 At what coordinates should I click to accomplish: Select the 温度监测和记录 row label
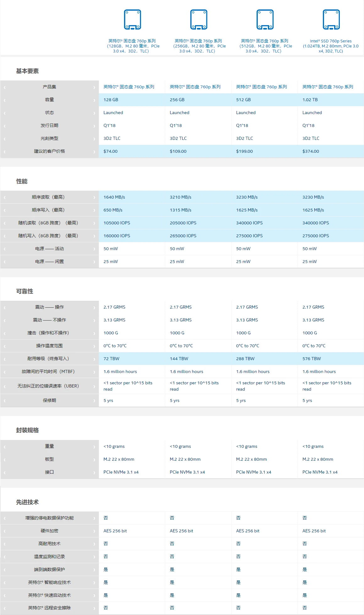49,557
